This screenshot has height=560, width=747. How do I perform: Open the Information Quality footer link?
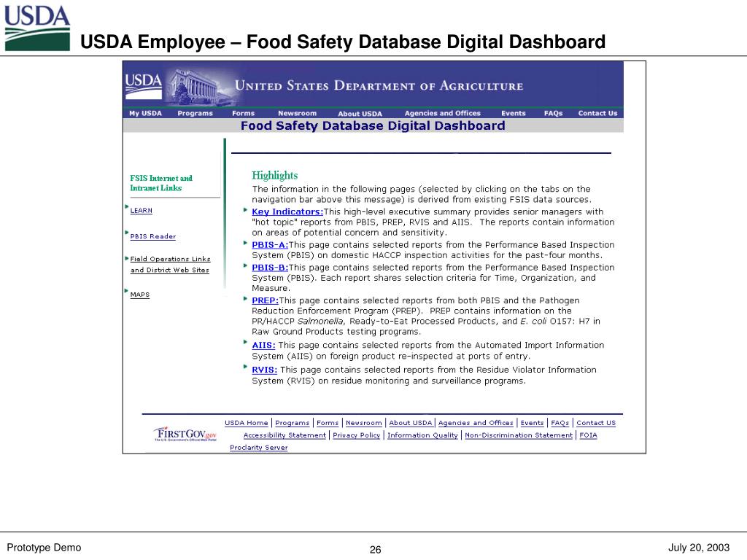pyautogui.click(x=422, y=435)
